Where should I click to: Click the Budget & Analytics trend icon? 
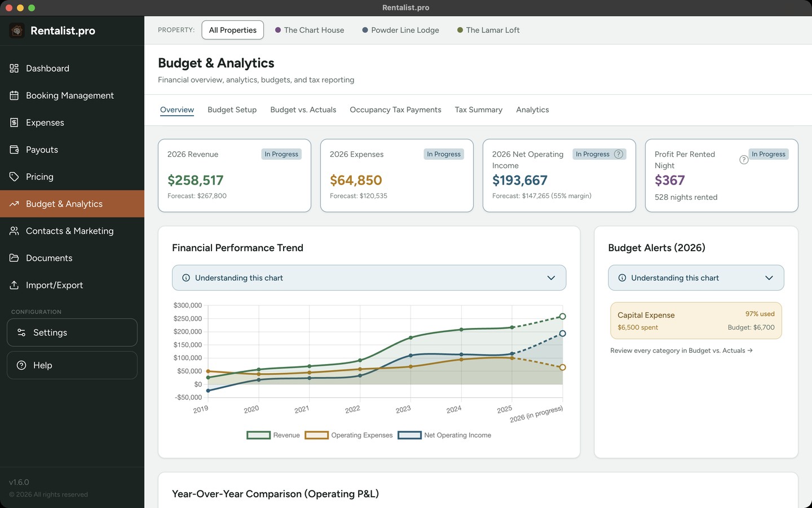pos(14,204)
